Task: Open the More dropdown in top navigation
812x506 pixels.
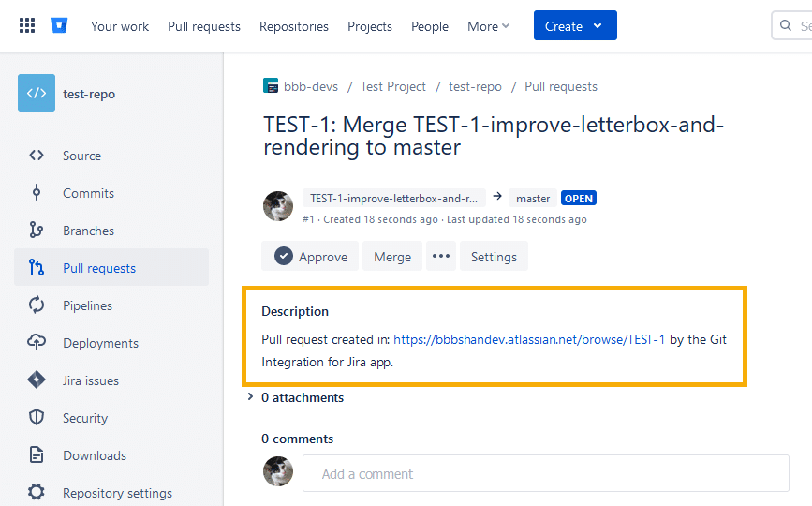Action: [488, 26]
